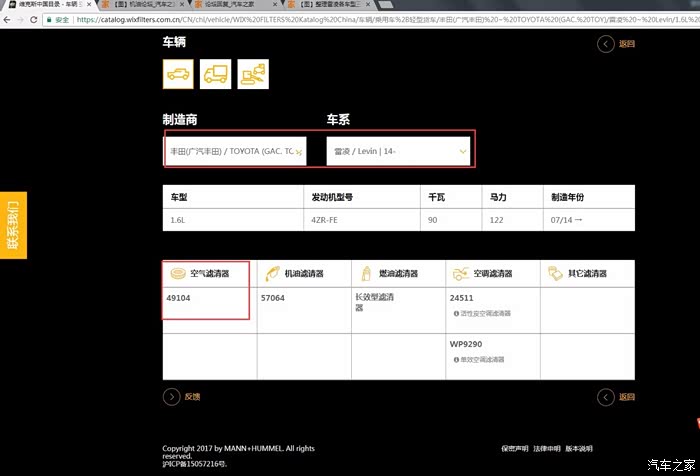Screen dimensions: 700x476
Task: Click the 发动机型号 table header
Action: coord(362,197)
